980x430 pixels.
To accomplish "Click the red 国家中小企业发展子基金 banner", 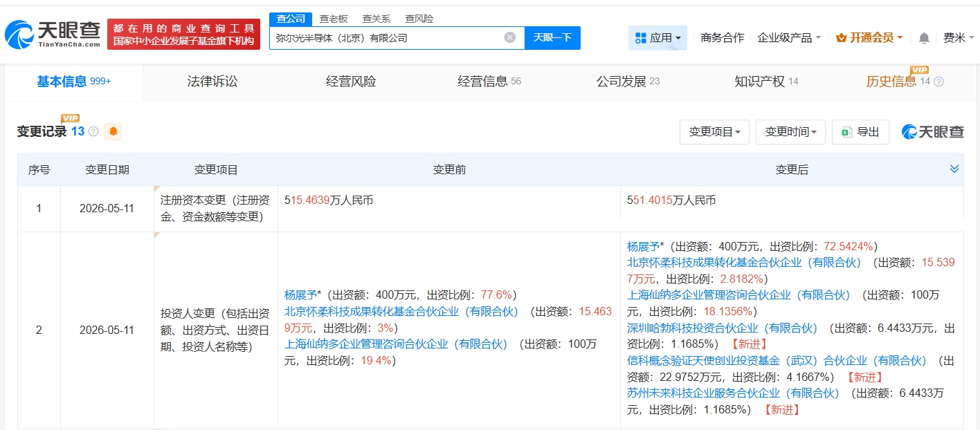I will (183, 34).
